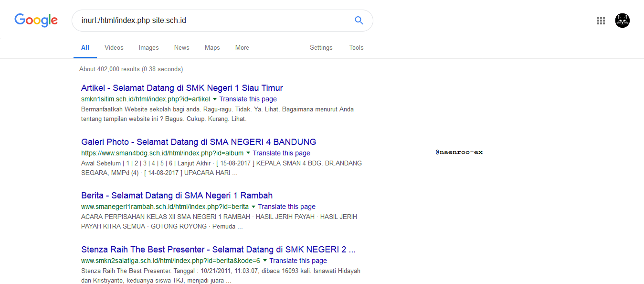Click the smanegeri1rambah.sch.id green URL text
Viewport: 644px width, 284px height.
165,207
